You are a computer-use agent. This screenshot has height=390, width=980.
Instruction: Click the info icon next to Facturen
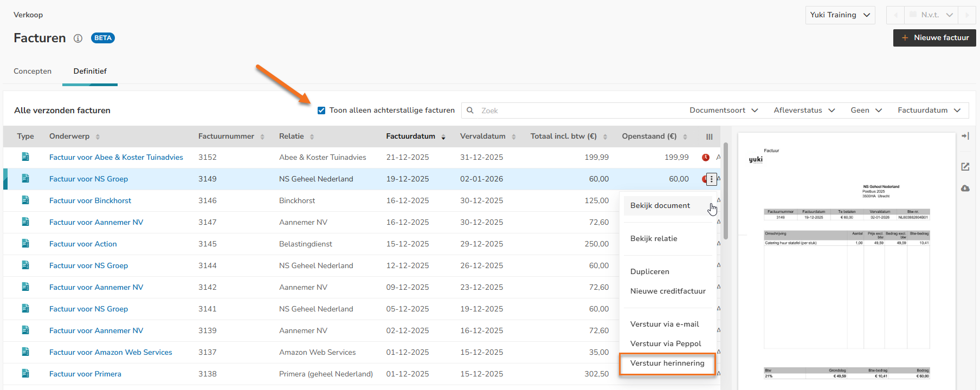[78, 38]
